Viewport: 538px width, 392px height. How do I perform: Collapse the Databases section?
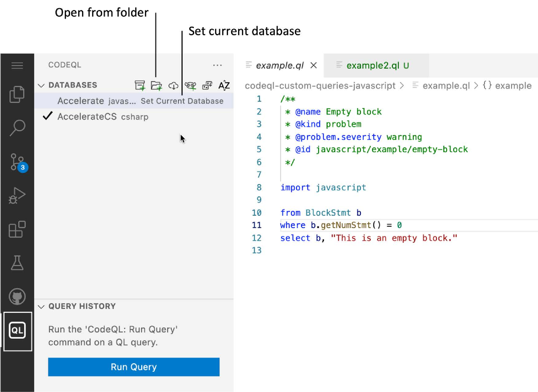coord(41,85)
